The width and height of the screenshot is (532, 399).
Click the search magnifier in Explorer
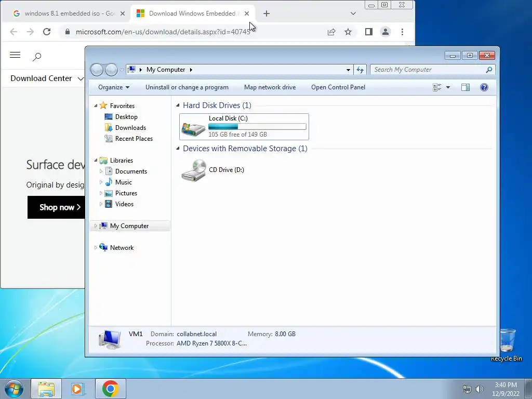(x=489, y=70)
